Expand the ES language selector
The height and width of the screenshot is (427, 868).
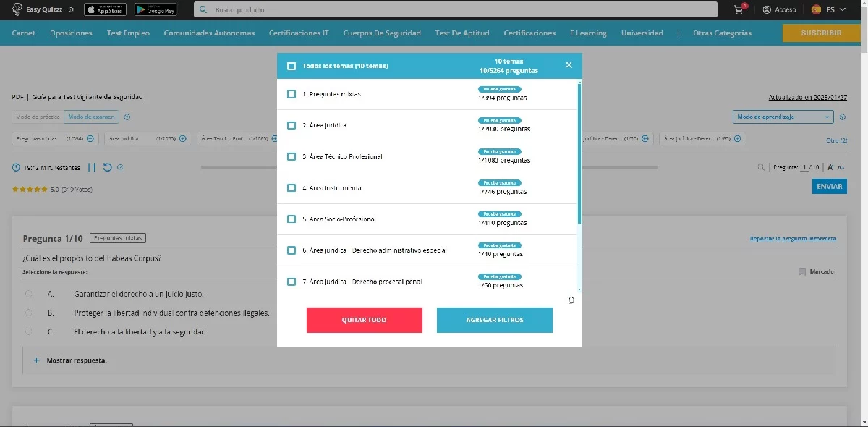tap(829, 9)
